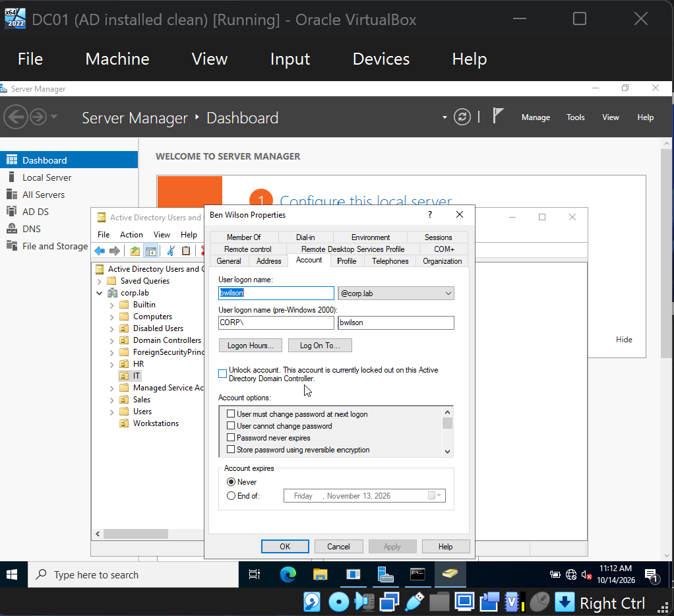Click Active Directory Users taskbar icon
Viewport: 674px width, 616px height.
coord(450,574)
